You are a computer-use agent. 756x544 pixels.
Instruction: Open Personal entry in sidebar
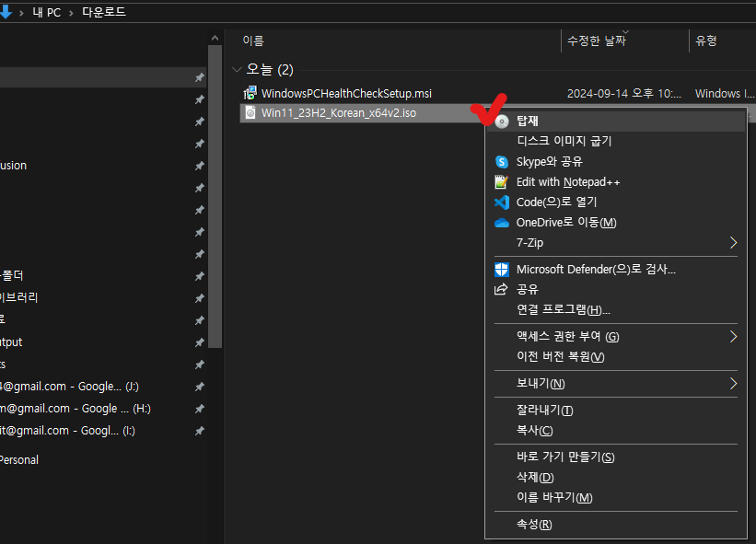19,459
